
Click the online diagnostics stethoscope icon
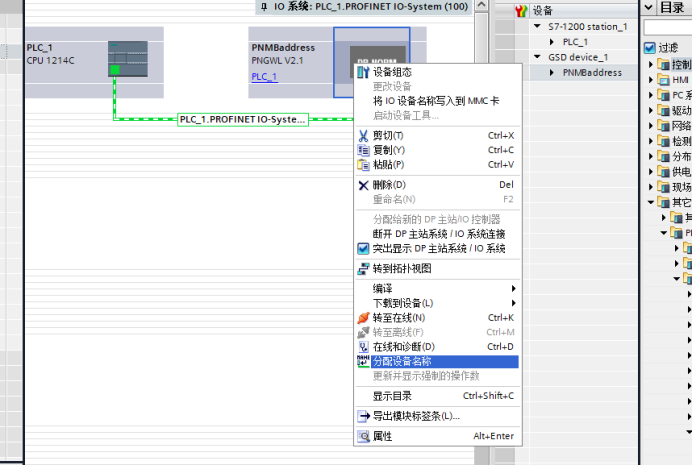pos(363,347)
